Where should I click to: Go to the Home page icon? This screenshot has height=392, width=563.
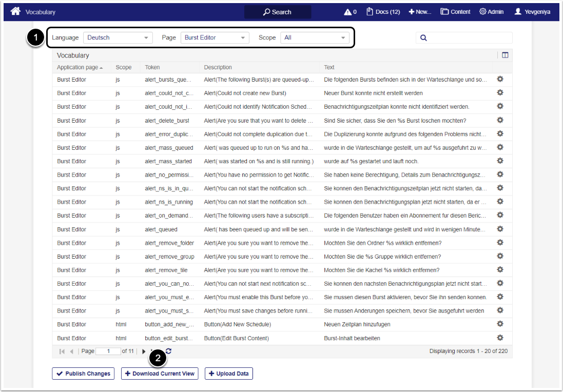click(15, 11)
